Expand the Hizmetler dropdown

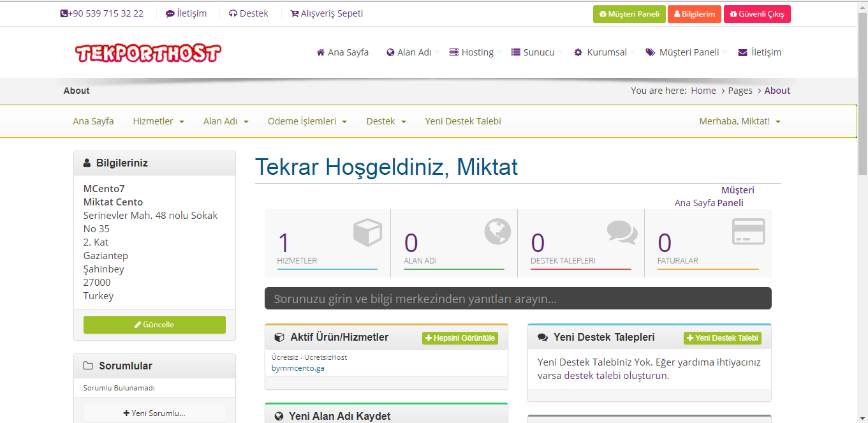coord(159,121)
